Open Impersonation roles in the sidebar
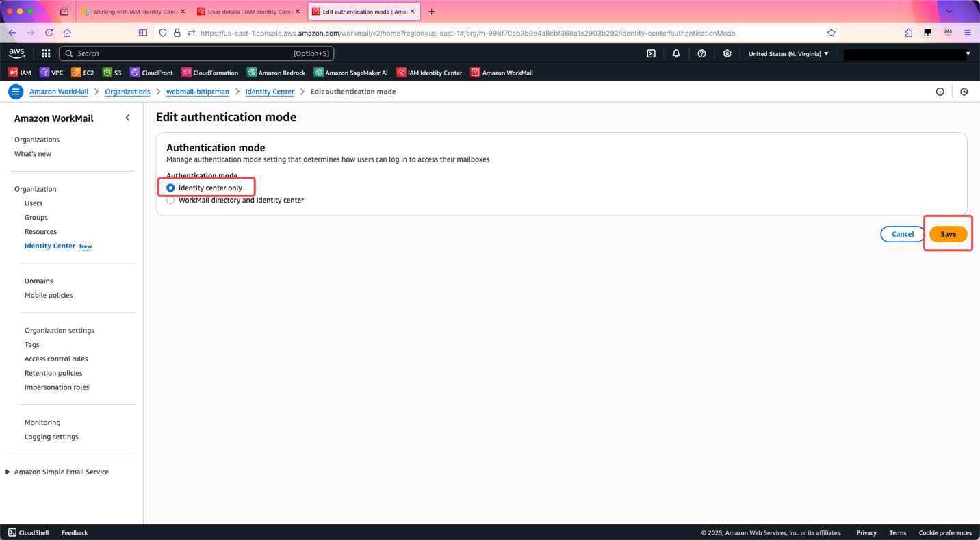980x540 pixels. click(x=57, y=388)
